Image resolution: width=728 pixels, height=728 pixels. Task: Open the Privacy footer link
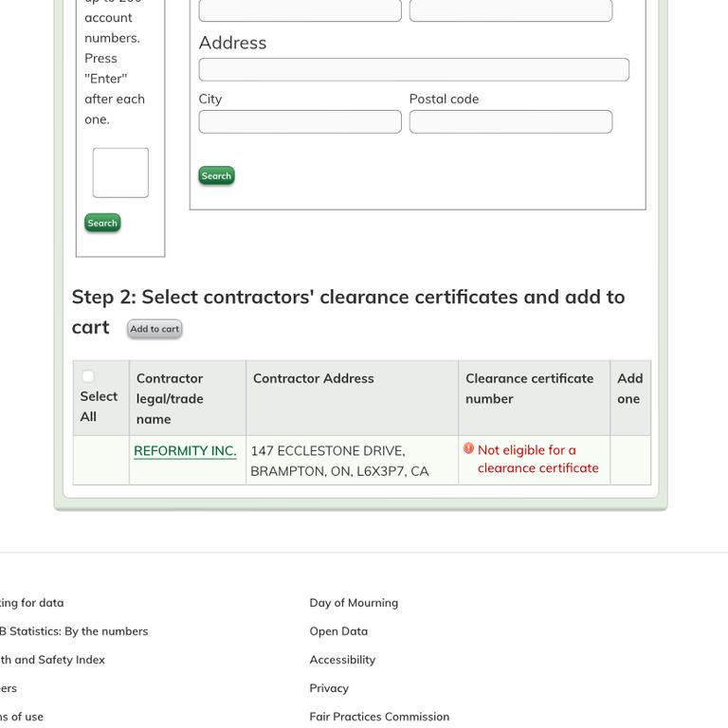[329, 688]
